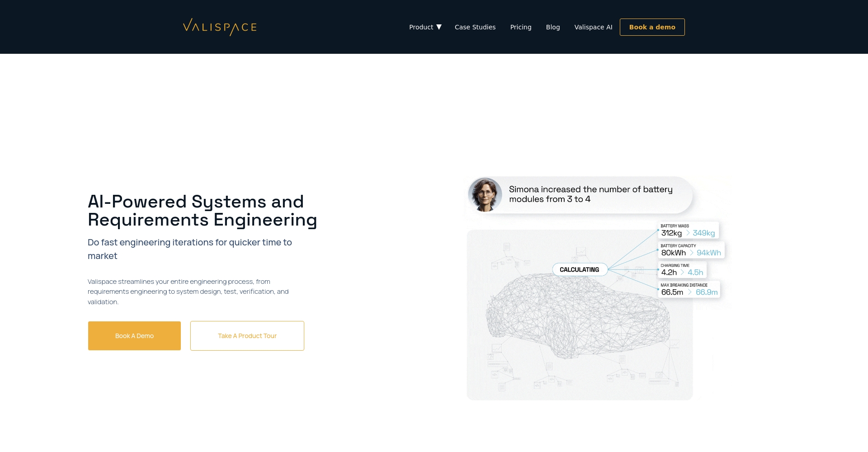The width and height of the screenshot is (868, 452).
Task: Click the CALCULATING label badge
Action: click(580, 269)
